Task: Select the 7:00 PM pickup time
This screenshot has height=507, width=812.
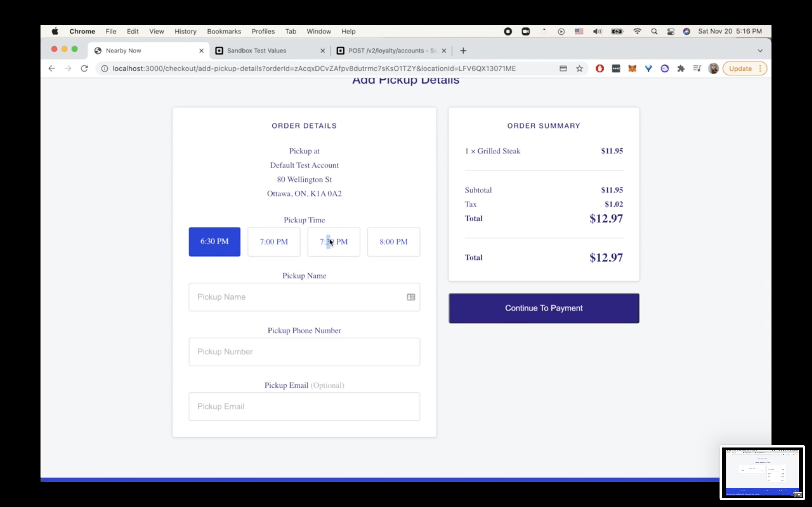Action: 274,242
